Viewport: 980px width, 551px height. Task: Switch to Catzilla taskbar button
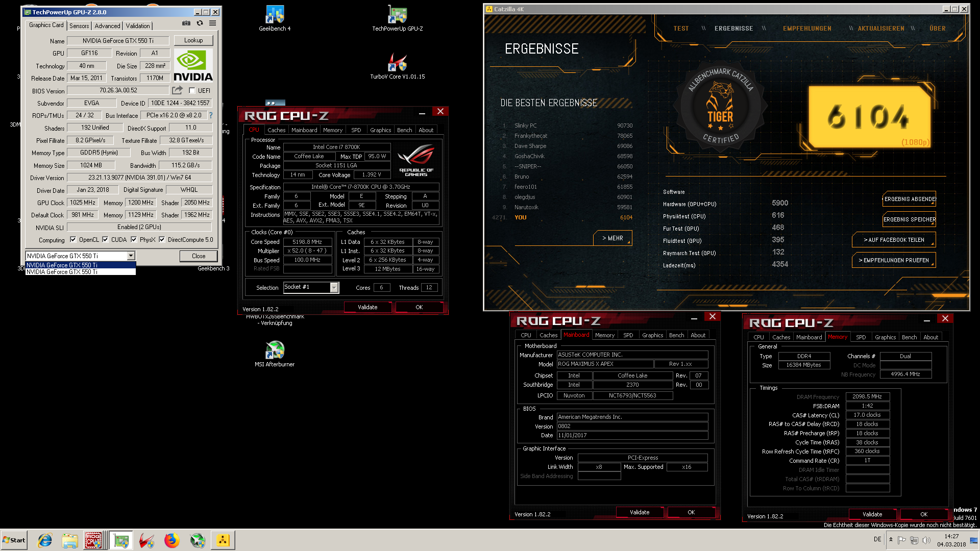pos(223,540)
